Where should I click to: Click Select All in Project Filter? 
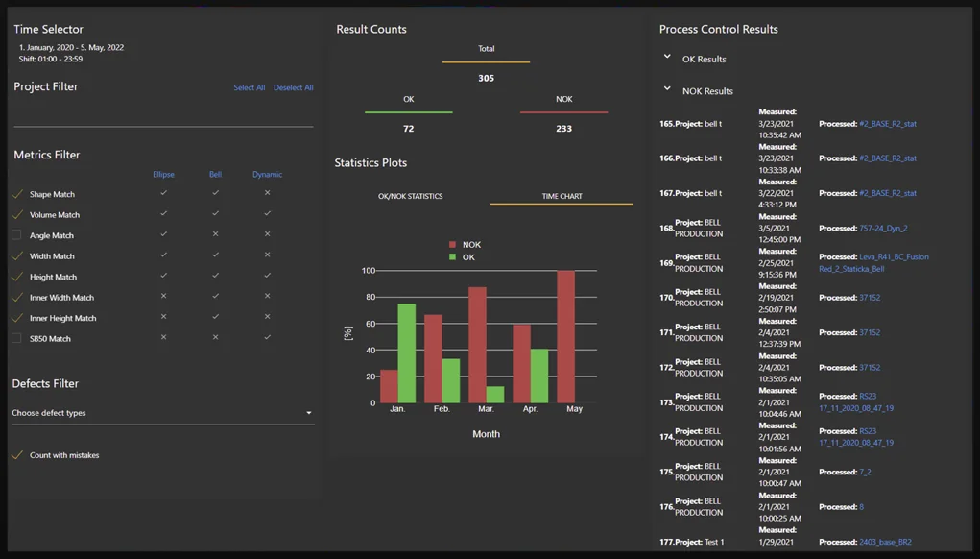[249, 87]
